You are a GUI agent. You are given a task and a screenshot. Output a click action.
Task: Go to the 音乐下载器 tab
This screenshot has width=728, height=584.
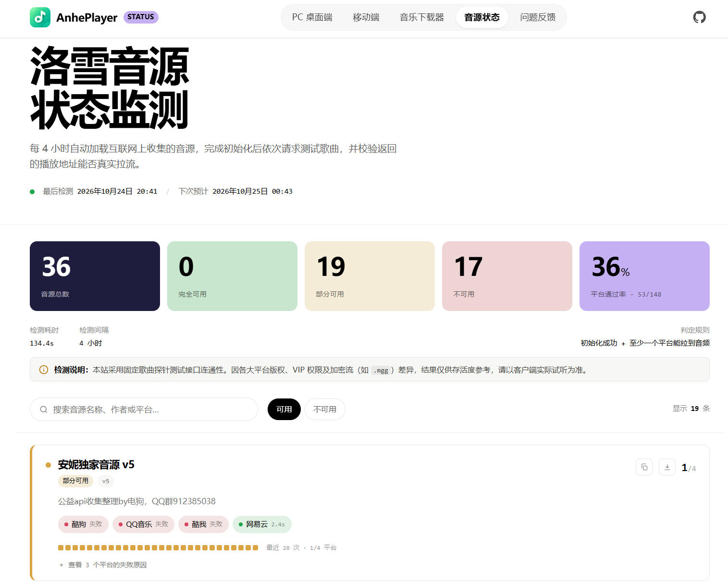coord(422,17)
